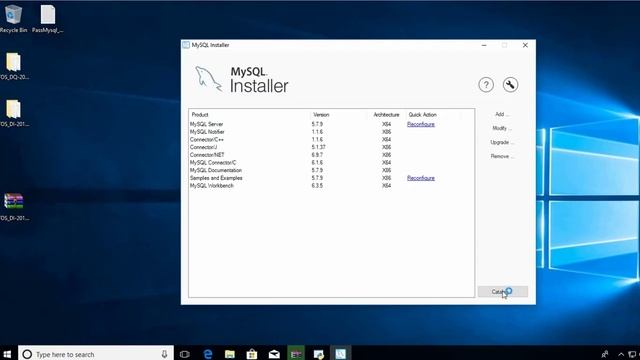The width and height of the screenshot is (640, 360).
Task: Open the Microsoft Store taskbar icon
Action: [x=252, y=354]
